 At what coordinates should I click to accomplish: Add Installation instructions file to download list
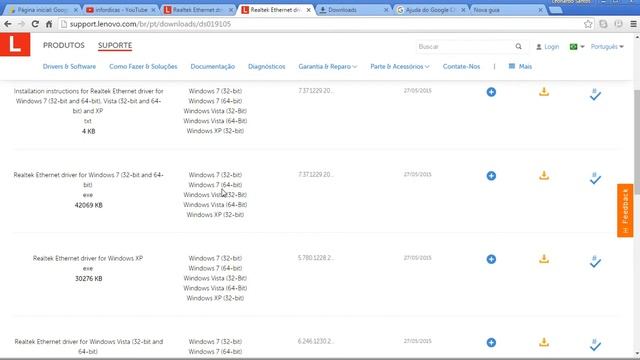click(595, 94)
